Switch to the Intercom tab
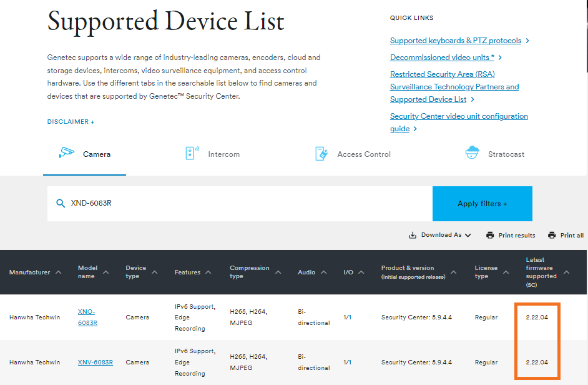Image resolution: width=588 pixels, height=385 pixels. point(213,154)
